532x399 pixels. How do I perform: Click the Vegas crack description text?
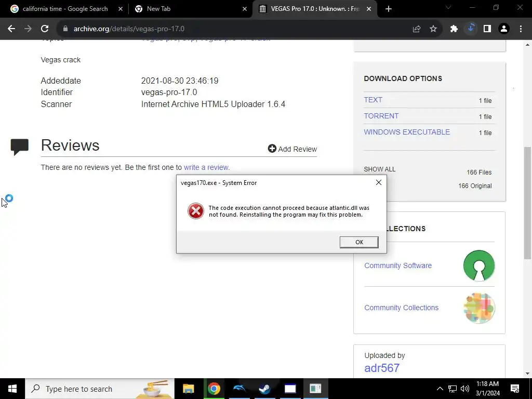click(61, 60)
